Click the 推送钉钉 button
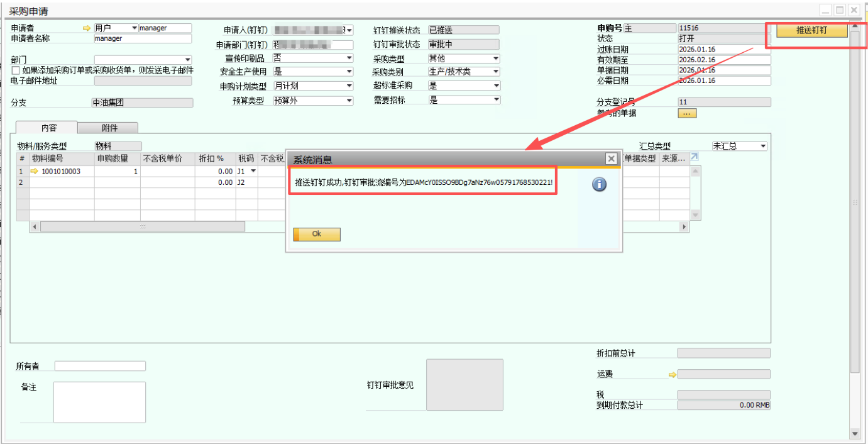Screen dimensions: 868x444 click(811, 30)
